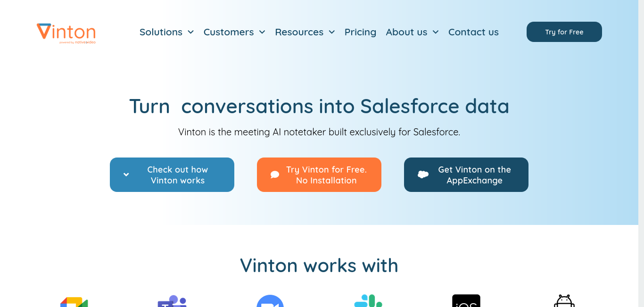This screenshot has width=644, height=307.
Task: Click Get Vinton on the AppExchange
Action: [x=466, y=174]
